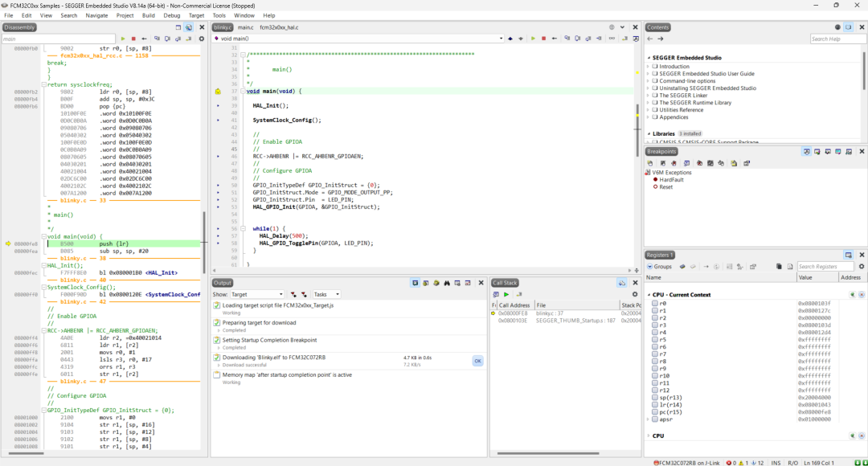The image size is (868, 466).
Task: Go back in the Contents help panel
Action: pos(651,39)
